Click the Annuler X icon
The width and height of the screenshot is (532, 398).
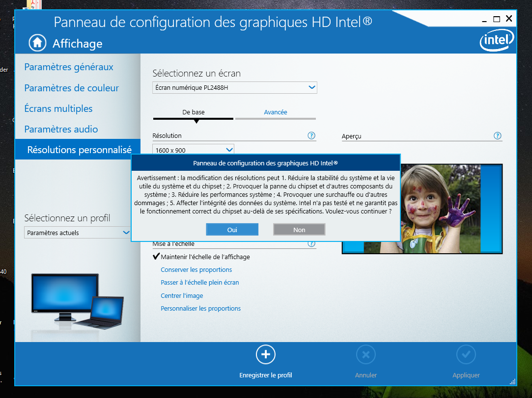pyautogui.click(x=366, y=355)
